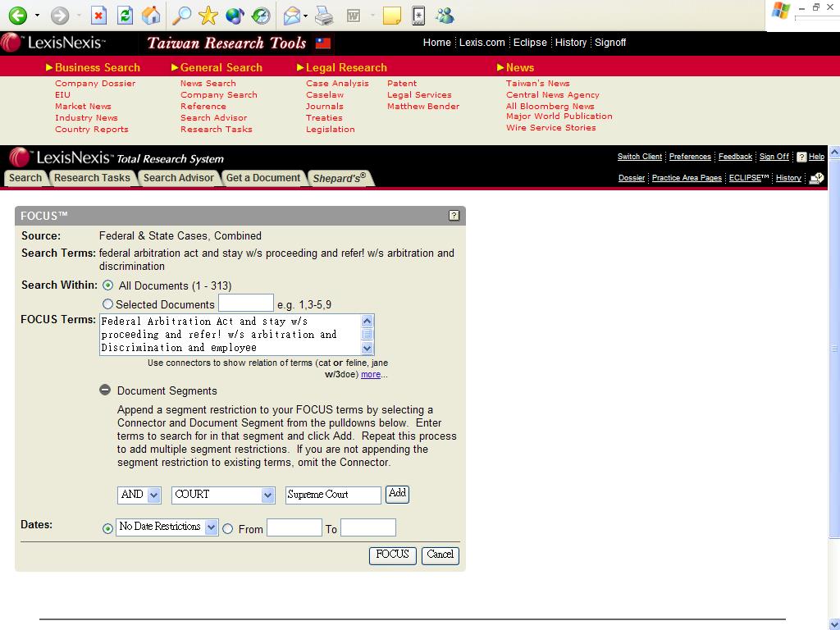Open Messenger using the people icon
The image size is (840, 630).
point(445,16)
